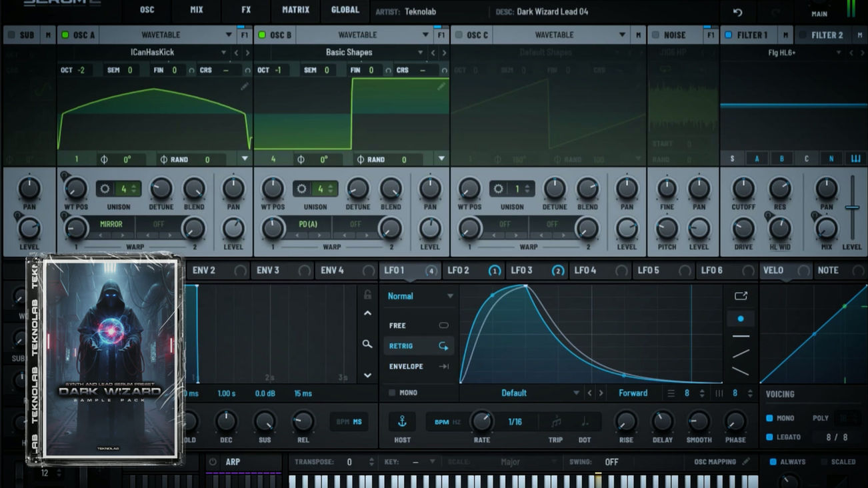The image size is (868, 488).
Task: Check the LFO MONO checkbox
Action: pyautogui.click(x=392, y=393)
